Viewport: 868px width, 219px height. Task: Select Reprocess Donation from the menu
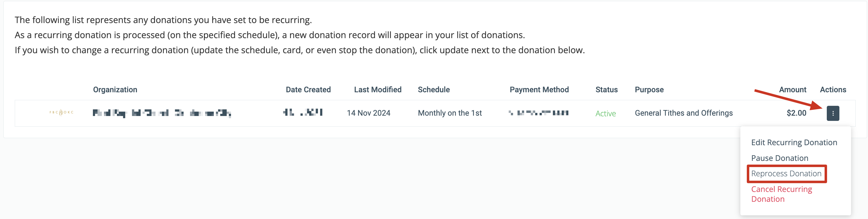(x=786, y=173)
